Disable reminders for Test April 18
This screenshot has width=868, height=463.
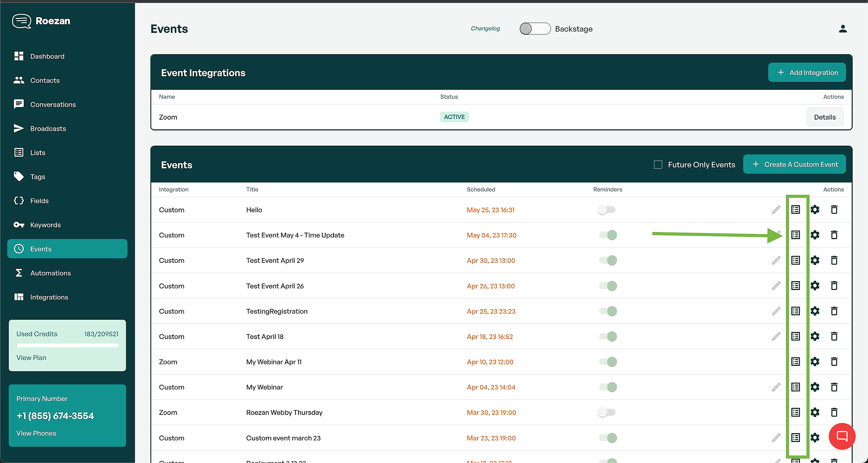pyautogui.click(x=608, y=336)
